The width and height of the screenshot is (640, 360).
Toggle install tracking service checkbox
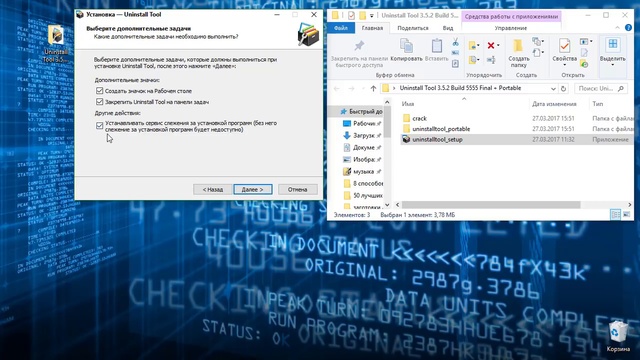click(100, 126)
